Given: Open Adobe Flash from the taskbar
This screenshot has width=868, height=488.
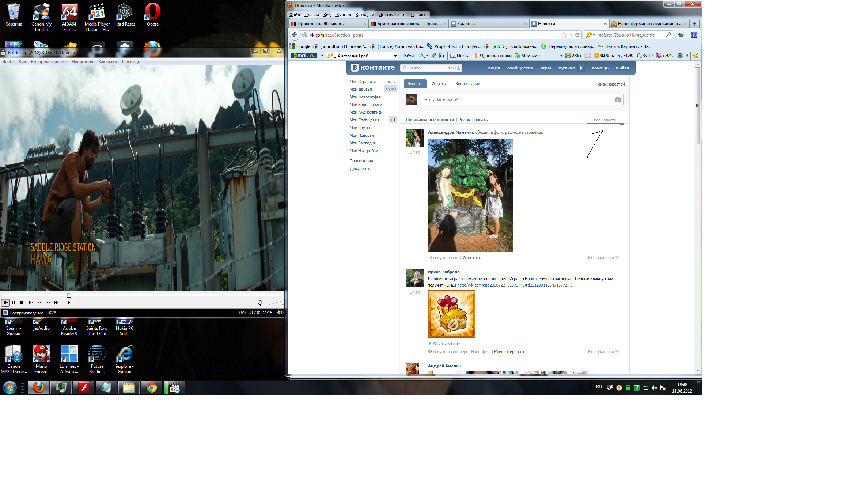Looking at the screenshot, I should [84, 387].
